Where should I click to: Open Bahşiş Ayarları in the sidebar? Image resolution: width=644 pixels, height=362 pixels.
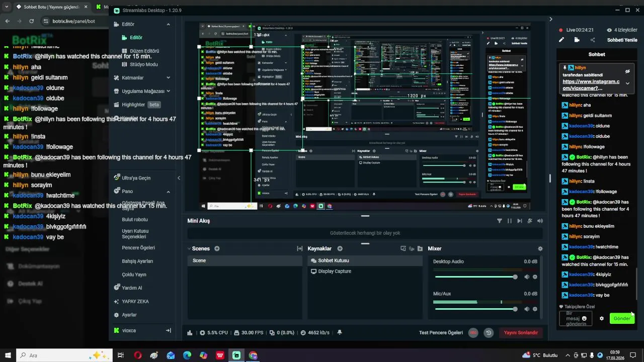tap(137, 261)
